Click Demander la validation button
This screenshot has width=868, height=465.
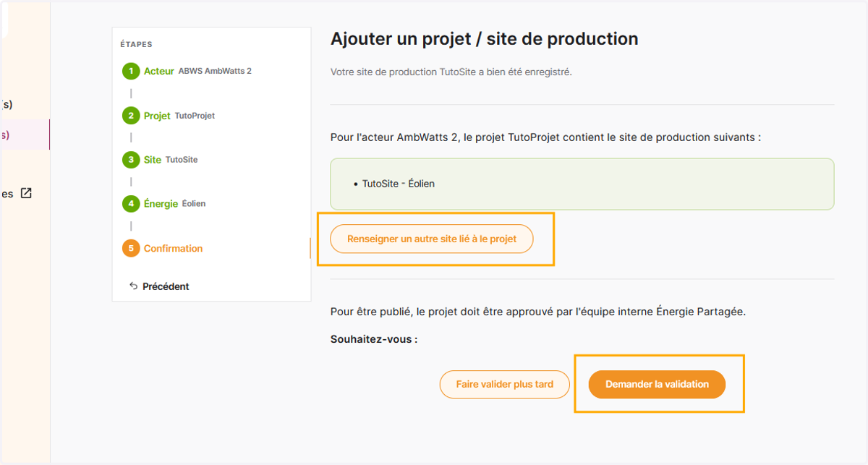point(657,384)
